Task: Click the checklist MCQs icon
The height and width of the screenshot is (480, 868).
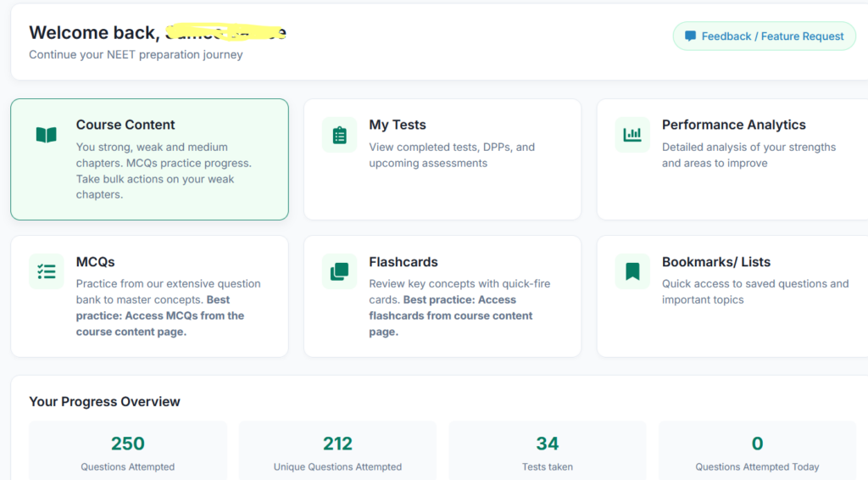Action: pyautogui.click(x=47, y=271)
